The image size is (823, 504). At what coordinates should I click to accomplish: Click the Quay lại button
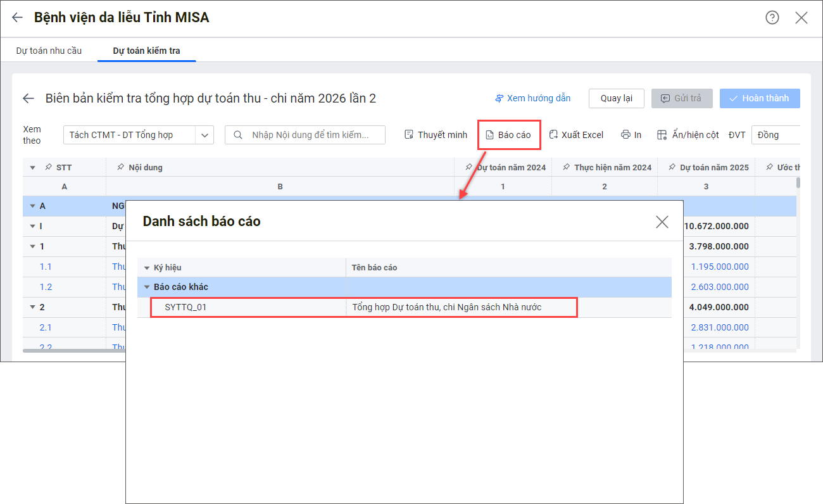click(x=616, y=98)
